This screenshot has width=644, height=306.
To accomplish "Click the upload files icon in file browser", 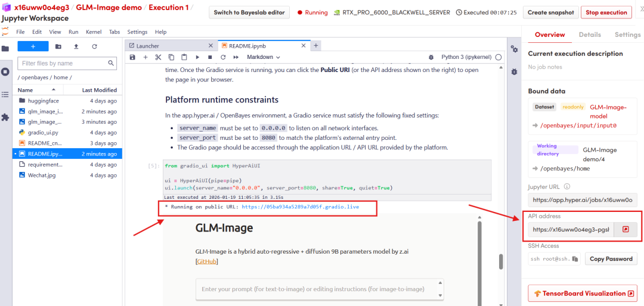I will click(x=76, y=46).
